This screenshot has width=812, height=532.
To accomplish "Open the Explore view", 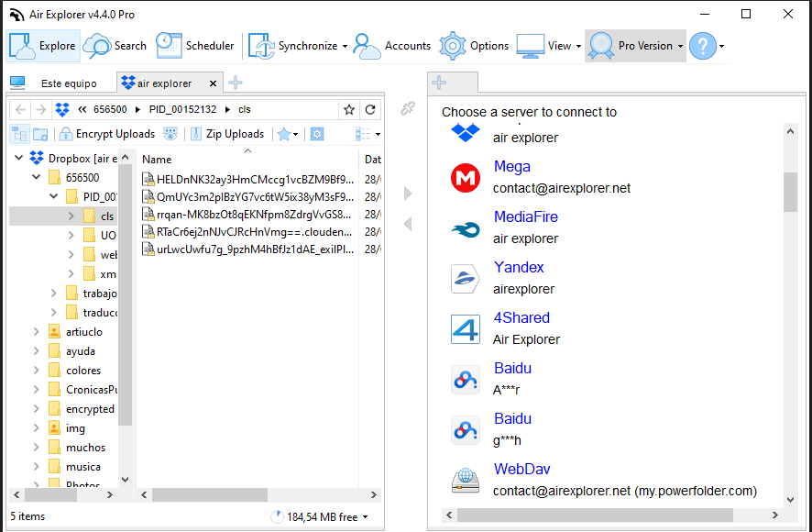I will pyautogui.click(x=43, y=46).
